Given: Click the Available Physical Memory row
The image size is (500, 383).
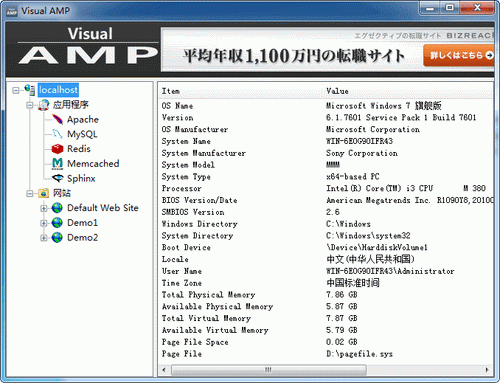Looking at the screenshot, I should [x=325, y=307].
